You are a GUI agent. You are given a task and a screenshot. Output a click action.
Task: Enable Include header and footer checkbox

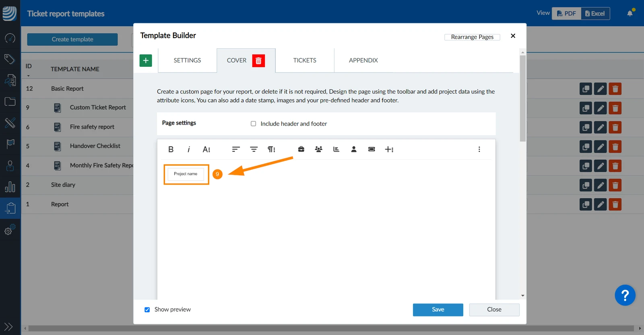[254, 123]
